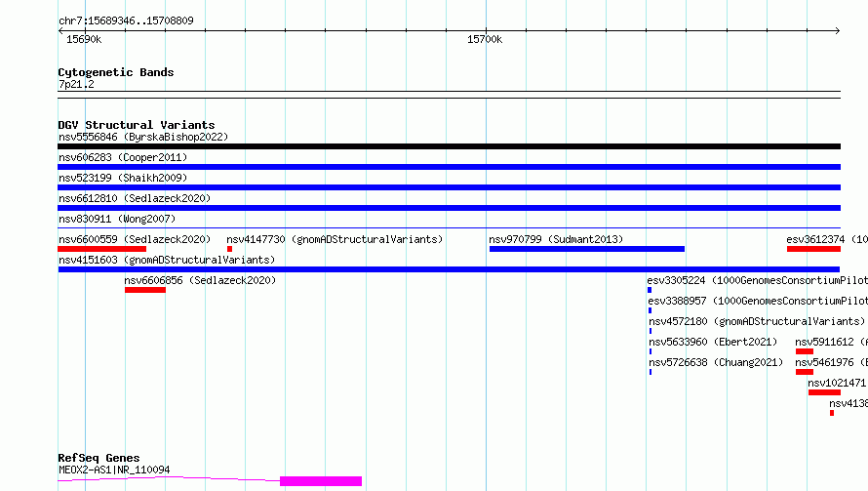Click the magenta MEOX2-AS1 exon block
The image size is (868, 491).
[321, 481]
